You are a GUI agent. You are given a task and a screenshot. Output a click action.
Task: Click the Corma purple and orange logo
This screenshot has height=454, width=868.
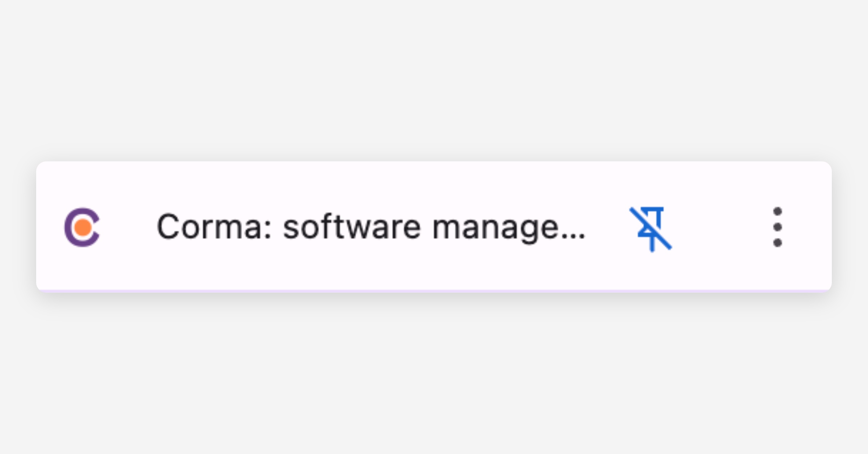click(x=82, y=227)
